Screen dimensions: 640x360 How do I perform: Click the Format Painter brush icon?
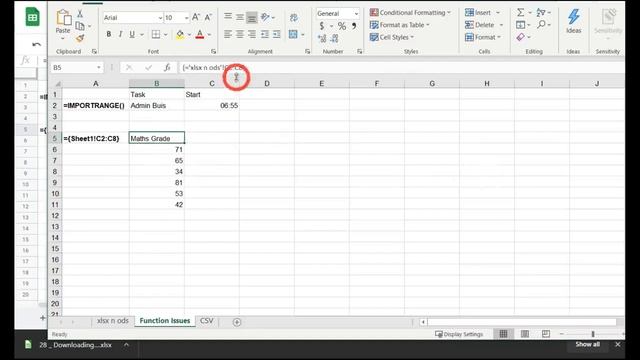pos(80,38)
